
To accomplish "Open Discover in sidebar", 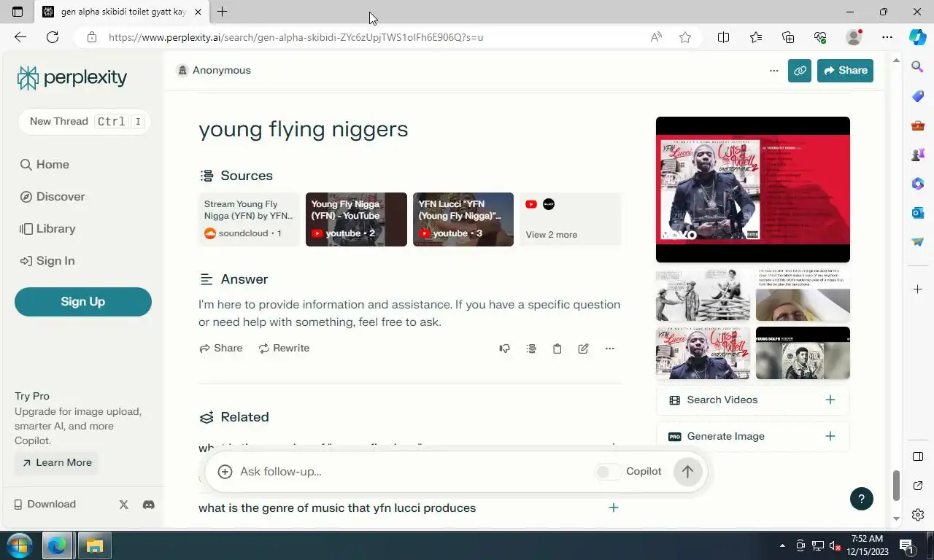I will [x=52, y=197].
